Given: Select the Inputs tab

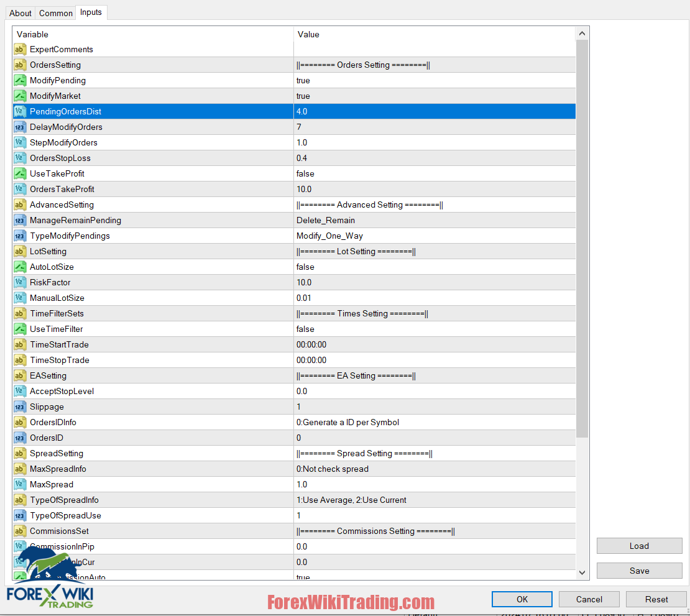Looking at the screenshot, I should click(x=91, y=12).
